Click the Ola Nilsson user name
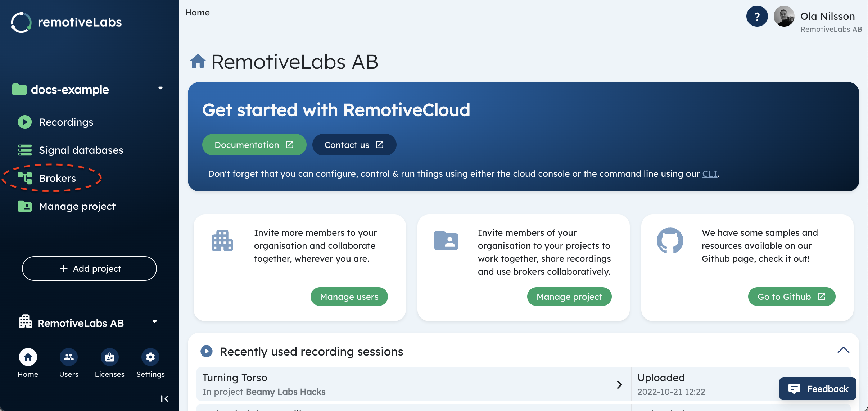Screen dimensions: 868x411 pyautogui.click(x=827, y=16)
